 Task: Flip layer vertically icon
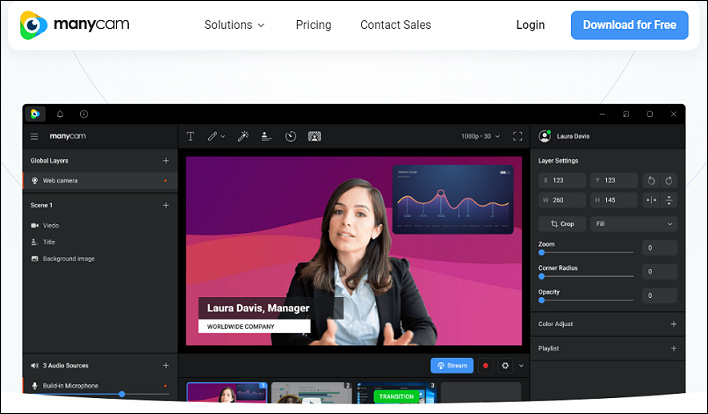(x=669, y=200)
